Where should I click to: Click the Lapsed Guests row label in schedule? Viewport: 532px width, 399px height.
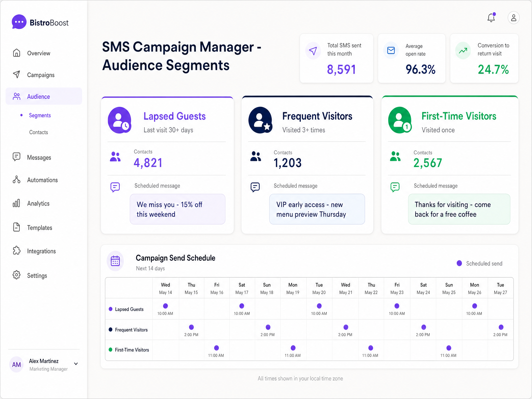(129, 309)
